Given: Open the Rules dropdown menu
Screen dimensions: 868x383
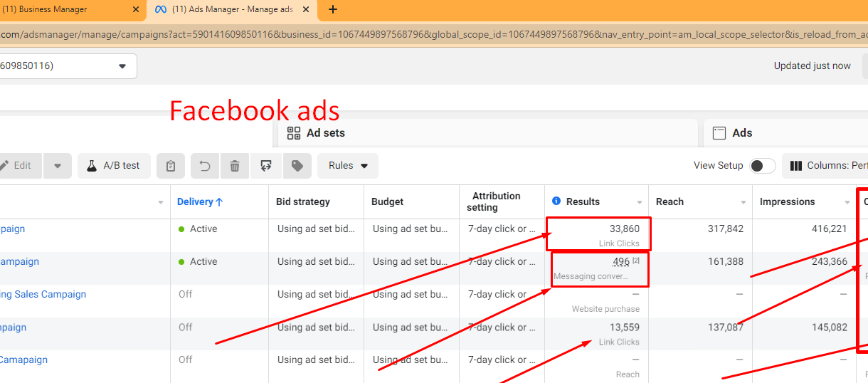Looking at the screenshot, I should click(x=348, y=166).
